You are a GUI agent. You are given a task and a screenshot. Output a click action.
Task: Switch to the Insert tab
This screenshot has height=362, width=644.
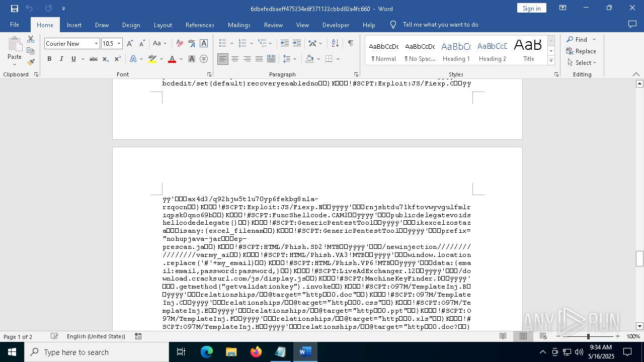point(74,25)
